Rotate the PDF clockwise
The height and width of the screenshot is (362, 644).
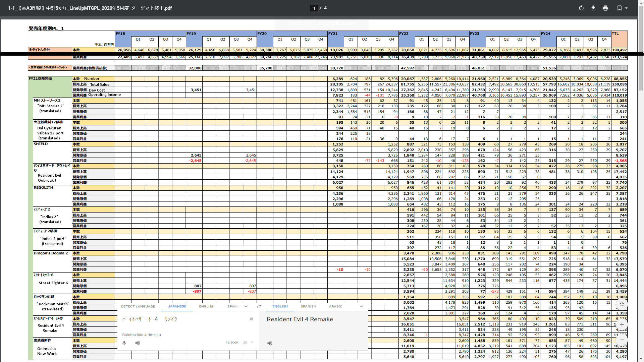pyautogui.click(x=581, y=8)
